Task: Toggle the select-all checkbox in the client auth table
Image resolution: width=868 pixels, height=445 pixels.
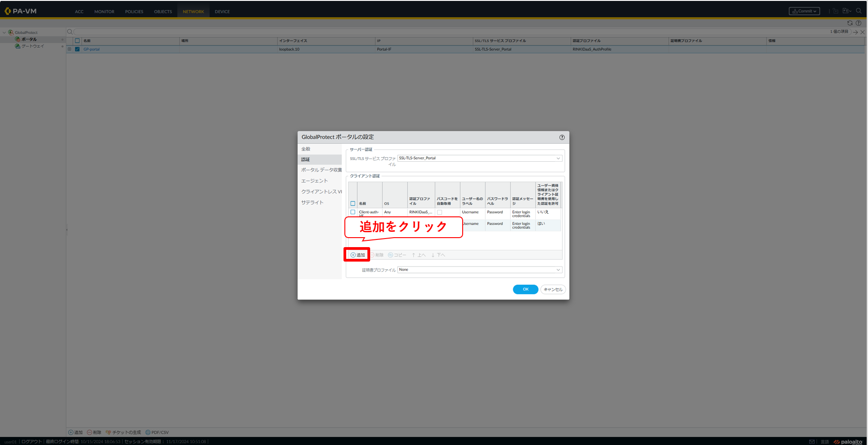Action: pos(353,204)
